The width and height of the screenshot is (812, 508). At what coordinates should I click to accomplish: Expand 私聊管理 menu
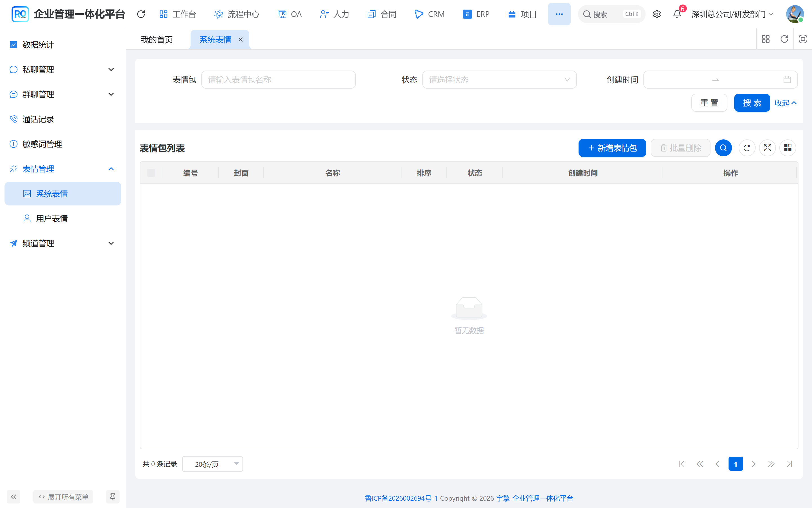[63, 69]
